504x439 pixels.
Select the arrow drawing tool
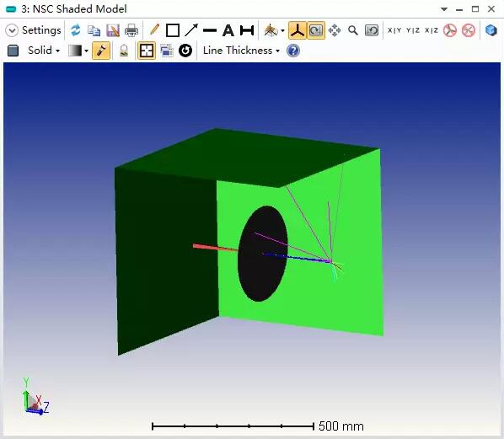click(x=191, y=30)
